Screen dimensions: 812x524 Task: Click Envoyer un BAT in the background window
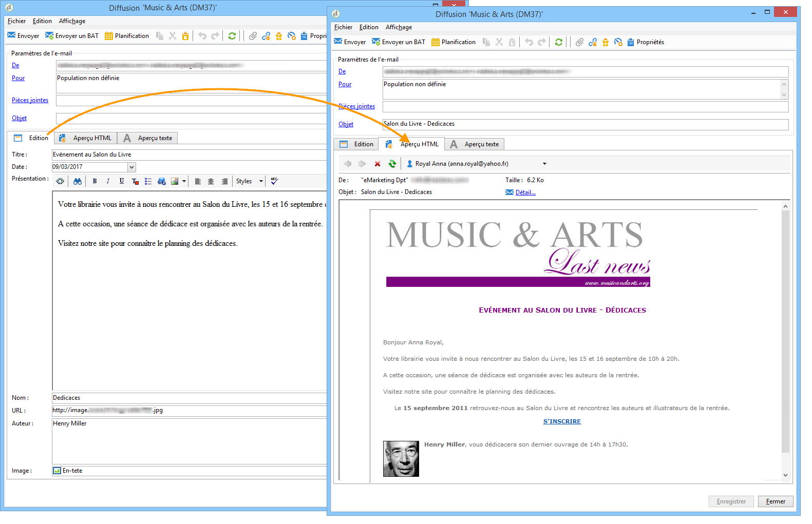point(72,36)
